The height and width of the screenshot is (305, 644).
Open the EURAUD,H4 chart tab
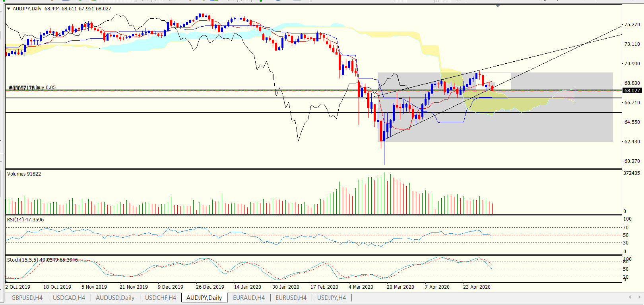pos(249,297)
